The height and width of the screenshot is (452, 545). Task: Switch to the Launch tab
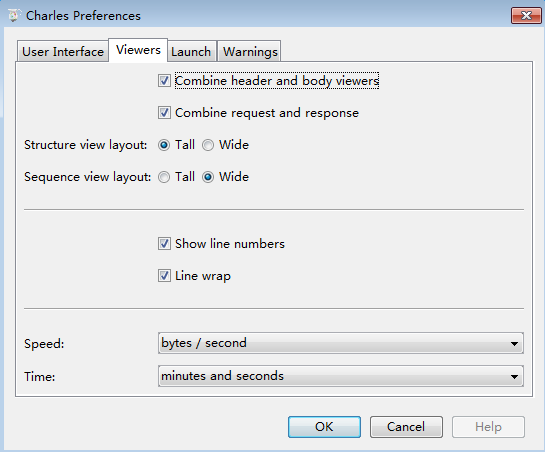pyautogui.click(x=191, y=51)
